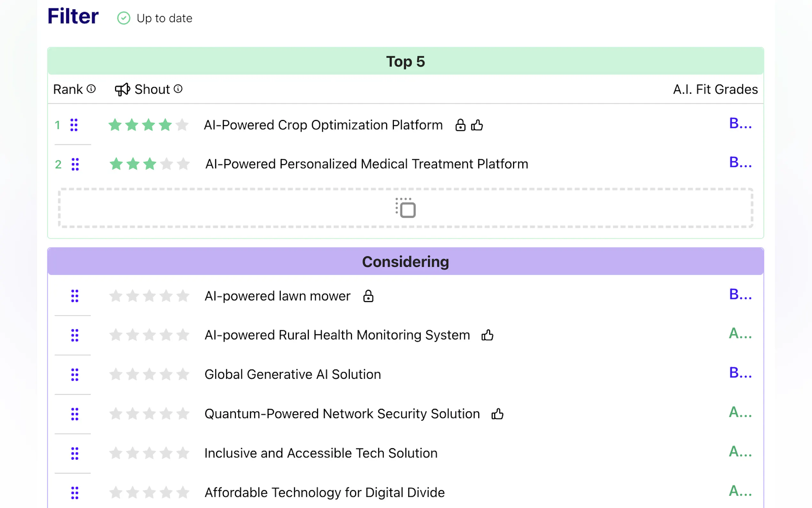The image size is (812, 508).
Task: Click the Shout info icon
Action: [x=178, y=89]
